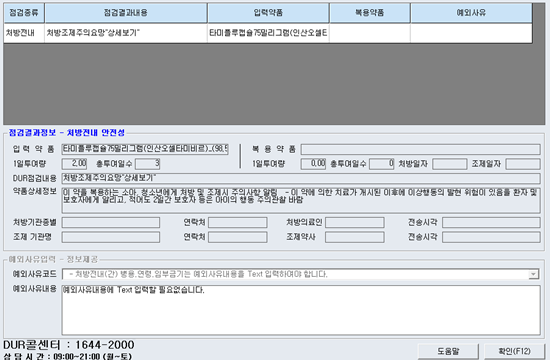Click the 약품상세정보 description box
The image size is (550, 360).
(301, 200)
